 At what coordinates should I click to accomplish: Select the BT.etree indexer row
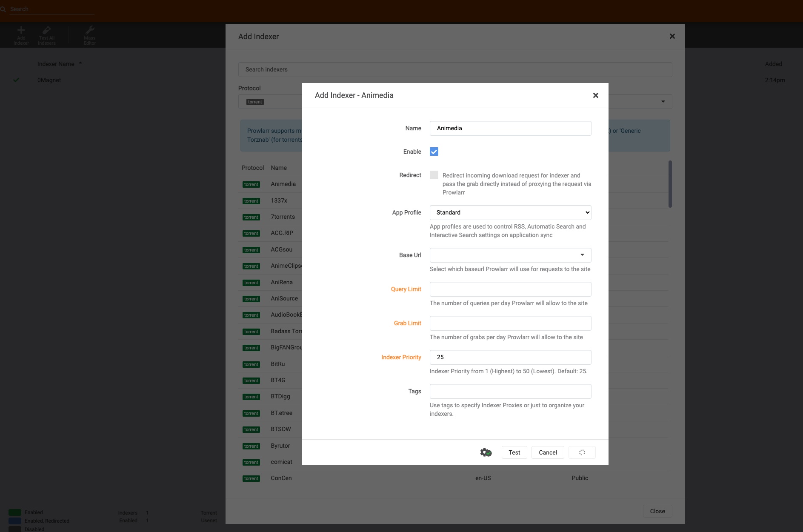[282, 413]
